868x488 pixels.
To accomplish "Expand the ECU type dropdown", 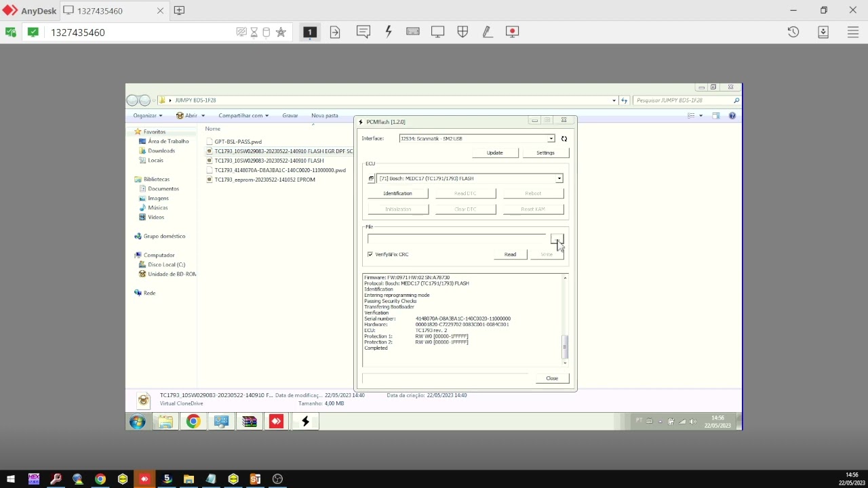I will point(559,179).
